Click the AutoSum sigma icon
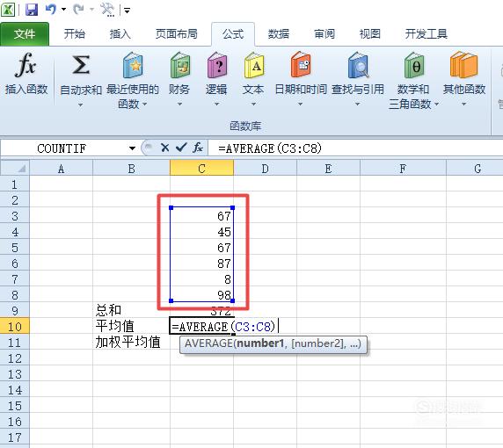This screenshot has width=503, height=448. 81,65
